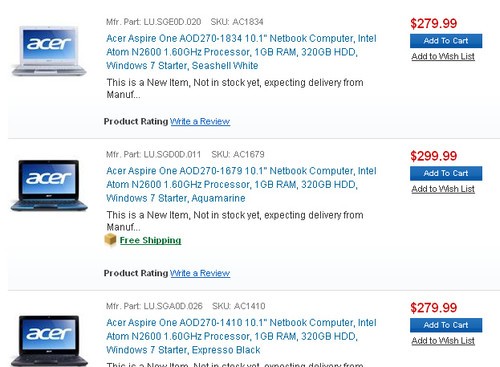The image size is (500, 367).
Task: Open the Aquamarine Acer netbook thumbnail
Action: point(49,185)
